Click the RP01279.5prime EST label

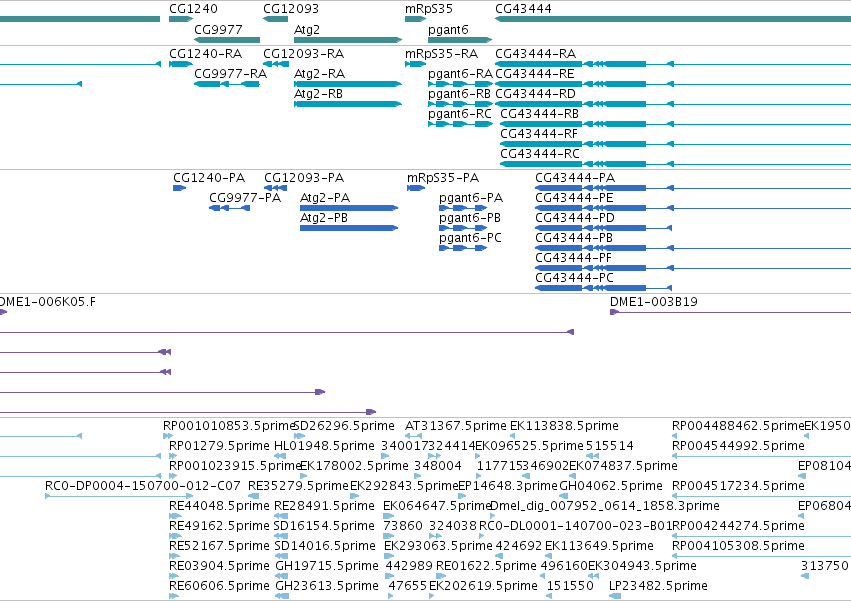[219, 446]
